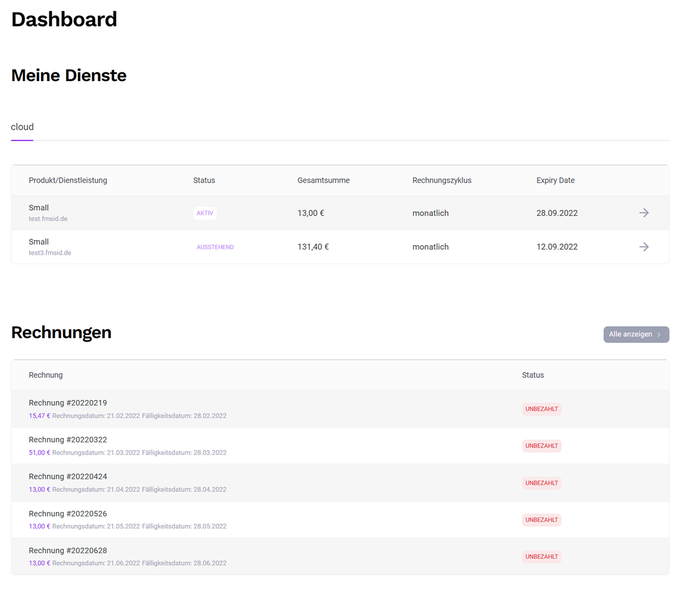Open the Small test3.fmsid.de service details arrow

tap(644, 246)
